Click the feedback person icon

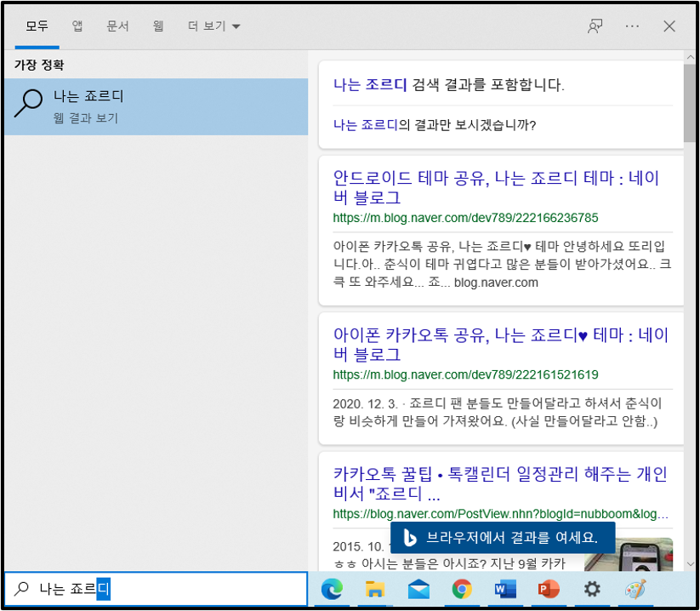click(x=595, y=26)
